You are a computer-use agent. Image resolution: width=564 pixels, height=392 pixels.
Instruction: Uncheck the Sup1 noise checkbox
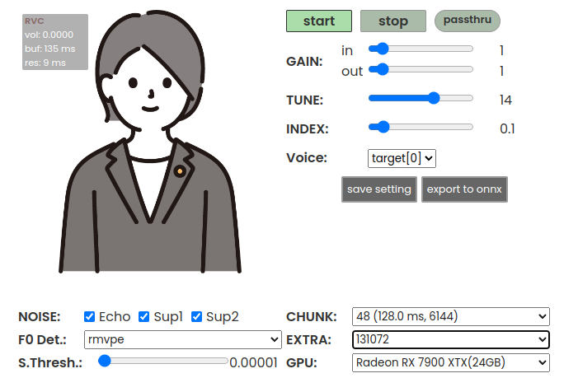(143, 316)
